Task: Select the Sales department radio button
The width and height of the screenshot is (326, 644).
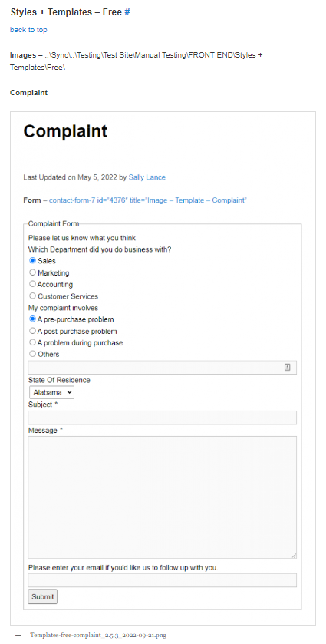Action: click(32, 260)
